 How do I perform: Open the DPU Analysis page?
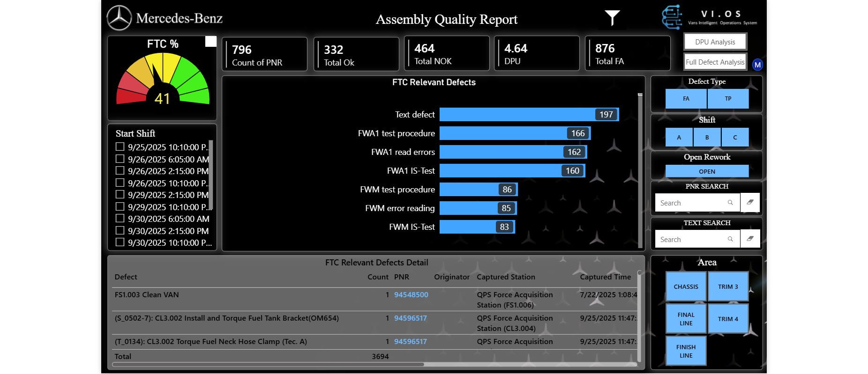tap(715, 42)
